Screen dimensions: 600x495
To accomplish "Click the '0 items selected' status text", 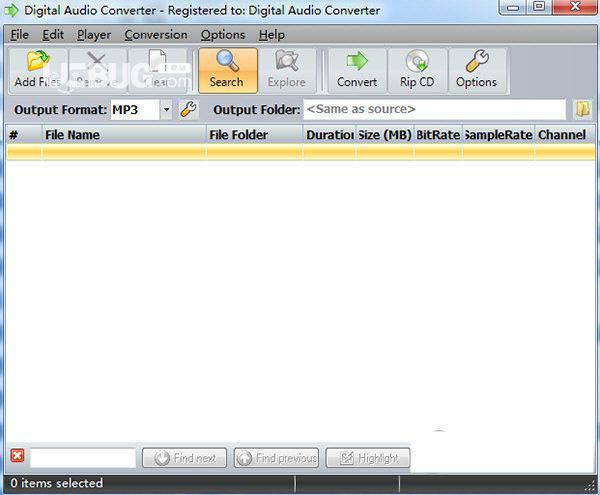I will 57,483.
